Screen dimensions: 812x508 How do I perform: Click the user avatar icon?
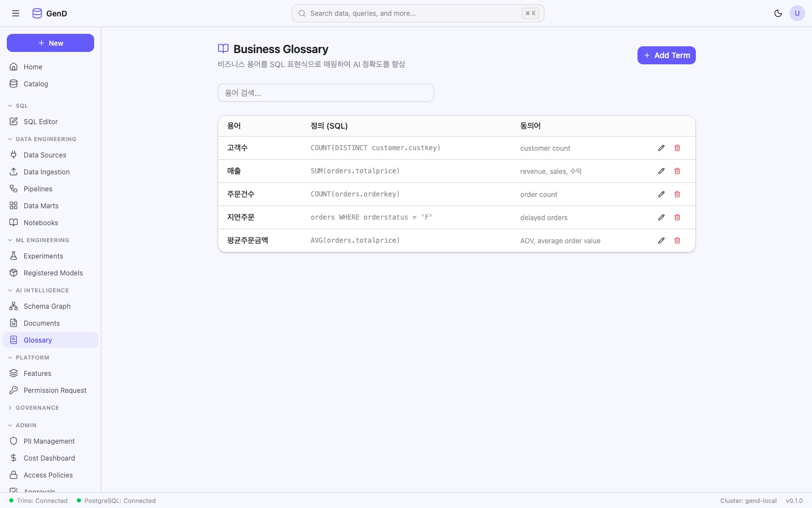[x=797, y=14]
